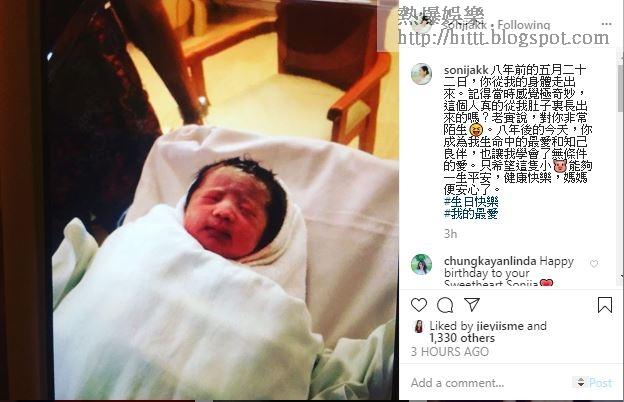624x402 pixels.
Task: Like the post with the heart icon
Action: (419, 305)
